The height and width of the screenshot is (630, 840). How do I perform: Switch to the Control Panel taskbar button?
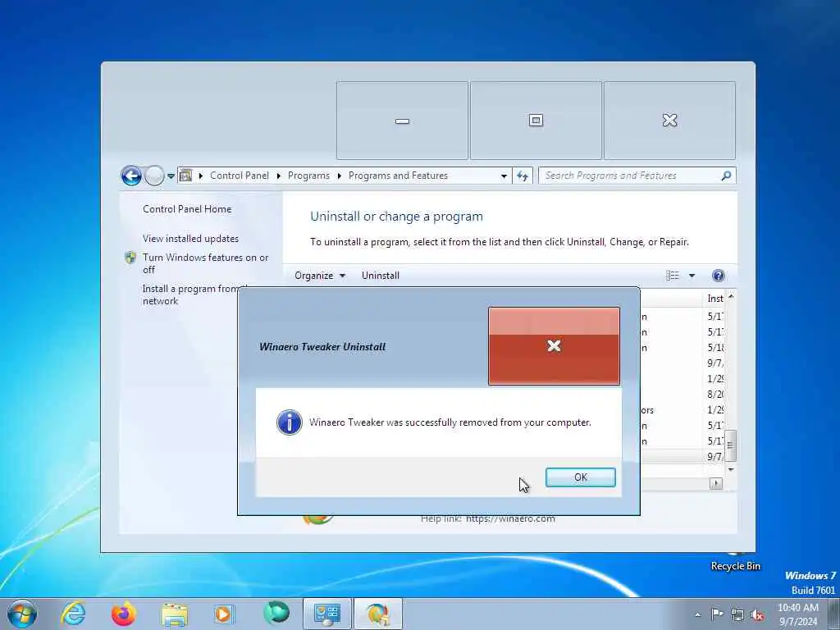click(326, 614)
